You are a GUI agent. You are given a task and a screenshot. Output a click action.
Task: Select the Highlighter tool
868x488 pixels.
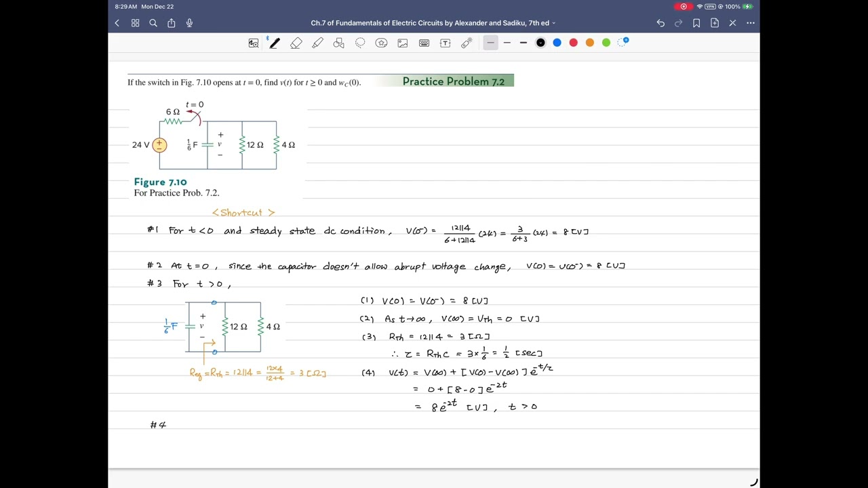(317, 43)
